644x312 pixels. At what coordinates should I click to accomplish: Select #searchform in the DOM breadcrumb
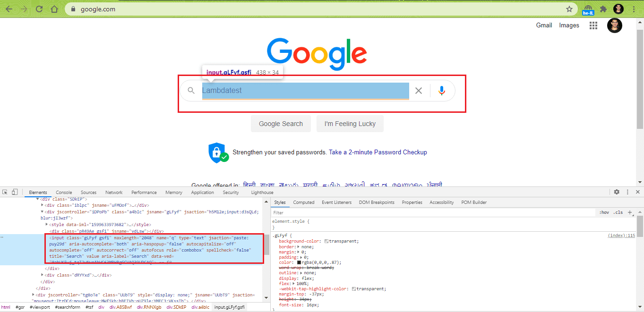pos(68,307)
